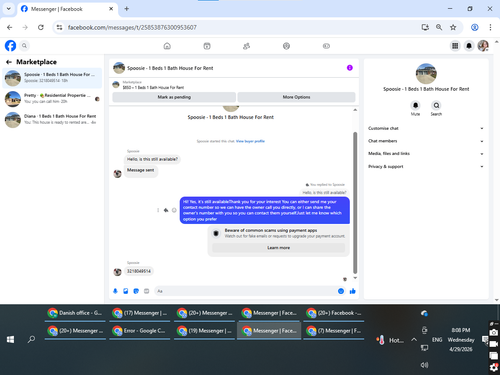Open Windows taskbar search
This screenshot has height=375, width=500.
tap(31, 339)
